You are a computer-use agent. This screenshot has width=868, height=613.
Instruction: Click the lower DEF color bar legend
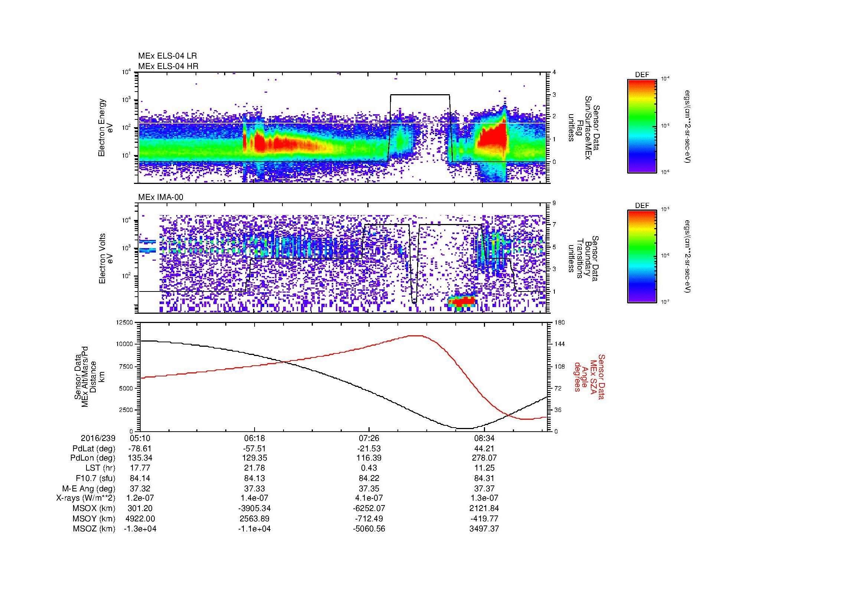click(x=642, y=256)
